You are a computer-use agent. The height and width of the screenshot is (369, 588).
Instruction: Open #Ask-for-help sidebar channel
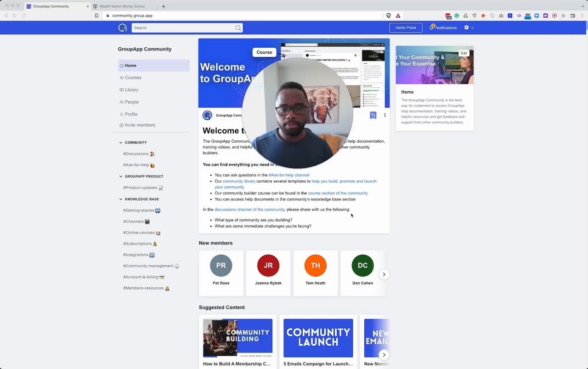(139, 165)
